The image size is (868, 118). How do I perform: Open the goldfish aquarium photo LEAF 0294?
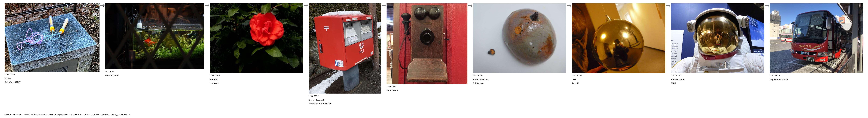[154, 36]
